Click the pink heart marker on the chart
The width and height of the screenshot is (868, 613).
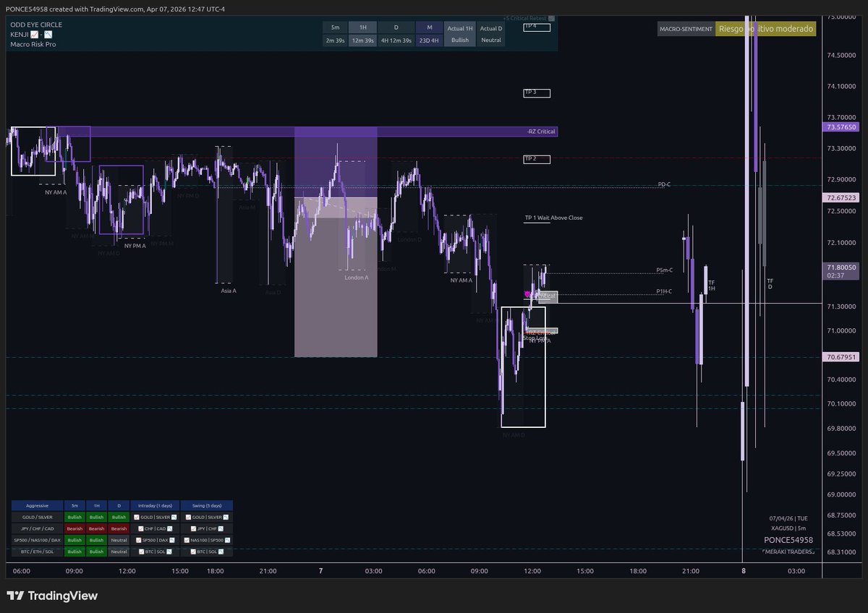click(x=527, y=294)
